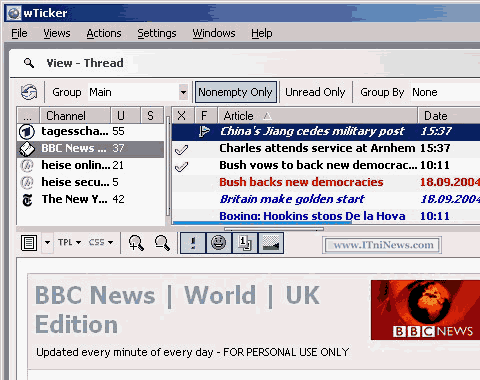
Task: Select The New York Times channel row
Action: [x=90, y=199]
